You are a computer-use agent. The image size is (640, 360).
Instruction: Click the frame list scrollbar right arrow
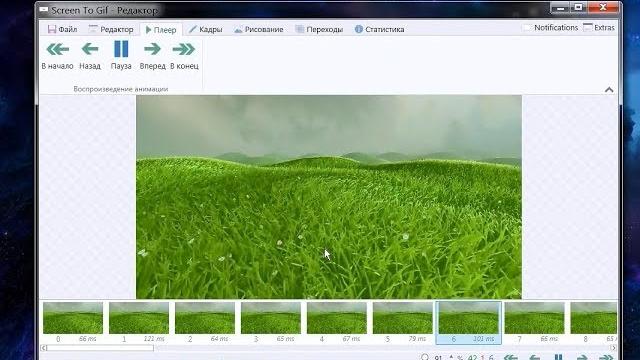pyautogui.click(x=613, y=348)
